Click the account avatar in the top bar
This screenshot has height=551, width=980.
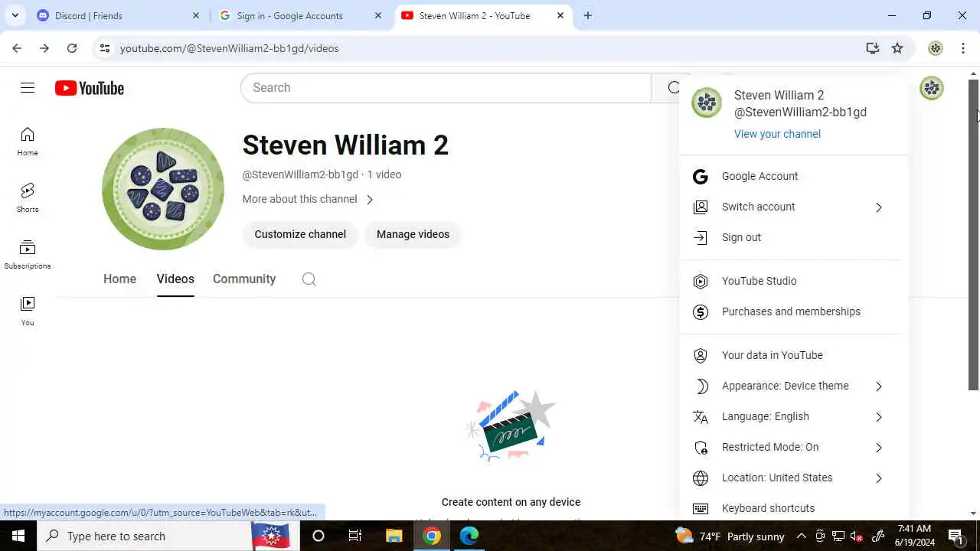click(x=932, y=88)
